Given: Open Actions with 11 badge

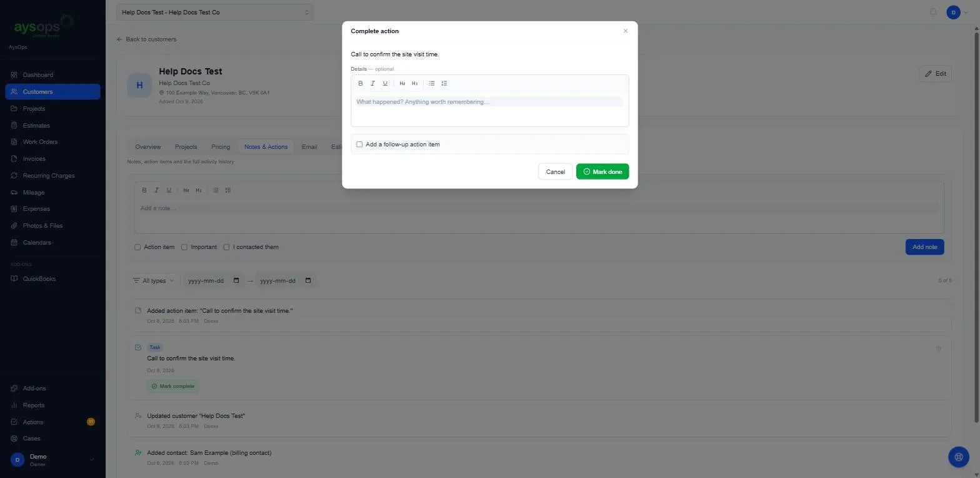Looking at the screenshot, I should click(52, 422).
